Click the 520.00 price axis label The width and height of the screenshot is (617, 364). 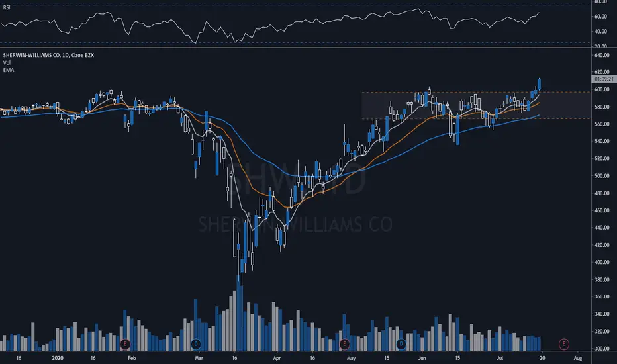[x=602, y=158]
